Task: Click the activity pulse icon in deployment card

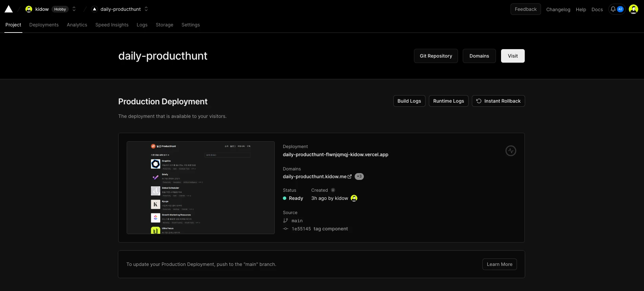Action: pyautogui.click(x=511, y=151)
